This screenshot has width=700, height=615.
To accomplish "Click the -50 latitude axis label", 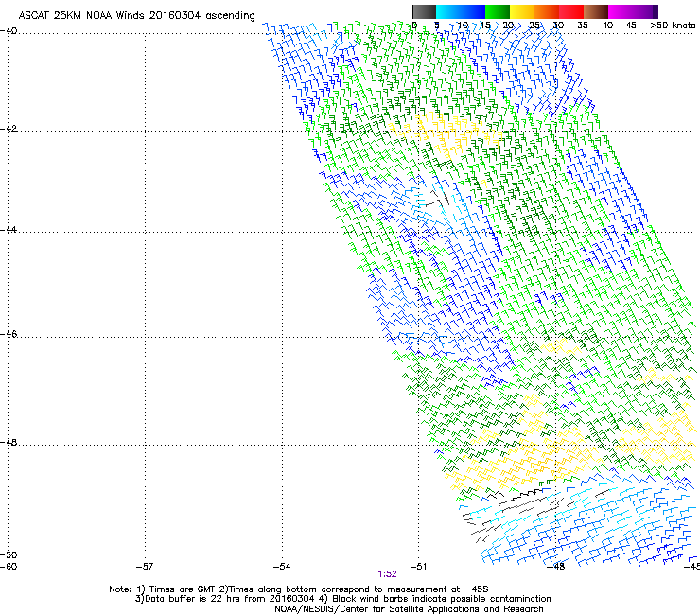I will tap(9, 554).
